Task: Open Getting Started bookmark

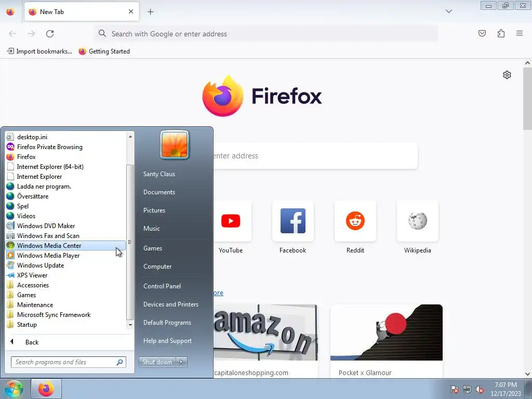Action: (x=104, y=51)
